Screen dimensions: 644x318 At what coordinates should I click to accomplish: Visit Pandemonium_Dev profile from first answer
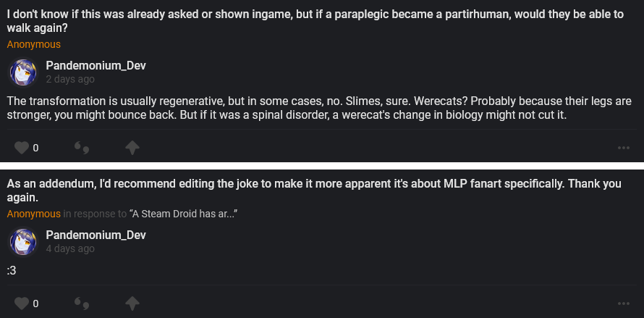(x=96, y=66)
